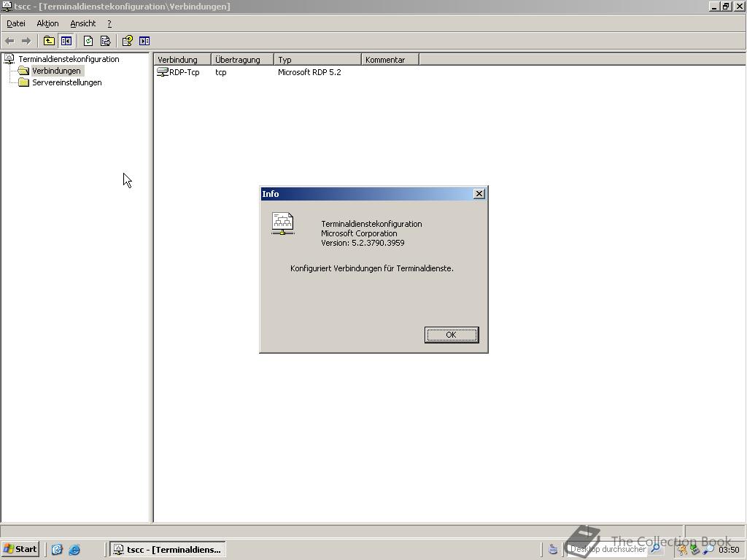Open the Datei menu
Image resolution: width=747 pixels, height=560 pixels.
(16, 23)
